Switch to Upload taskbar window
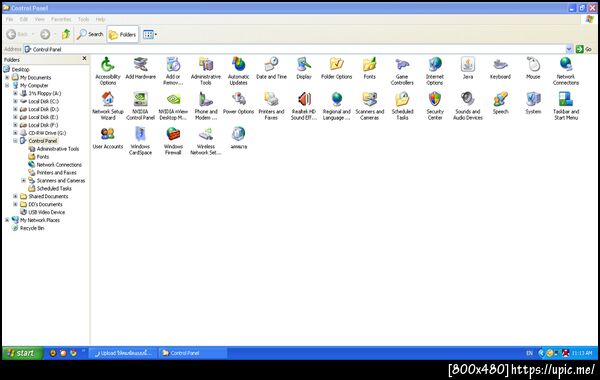This screenshot has width=600, height=380. pos(123,353)
